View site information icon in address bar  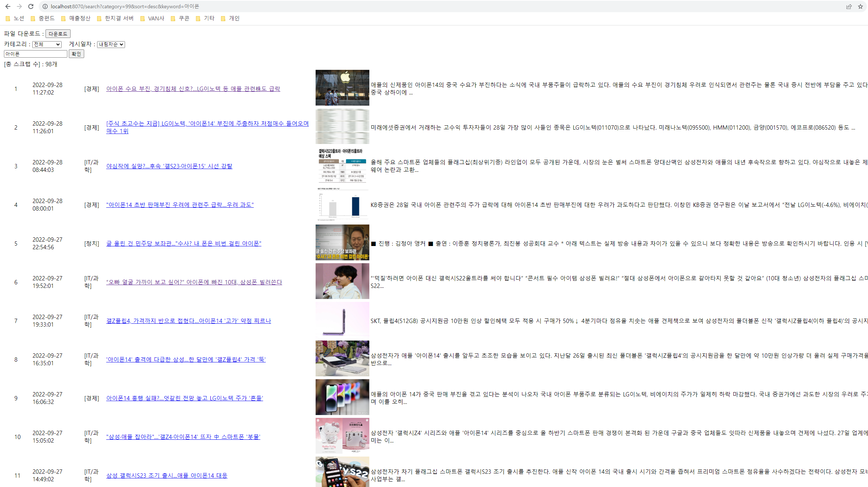click(x=45, y=6)
